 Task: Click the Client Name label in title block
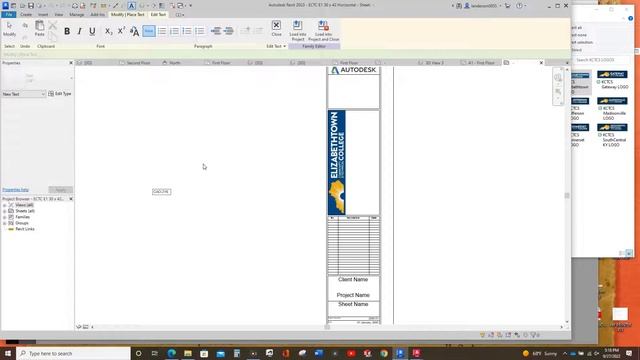[353, 280]
